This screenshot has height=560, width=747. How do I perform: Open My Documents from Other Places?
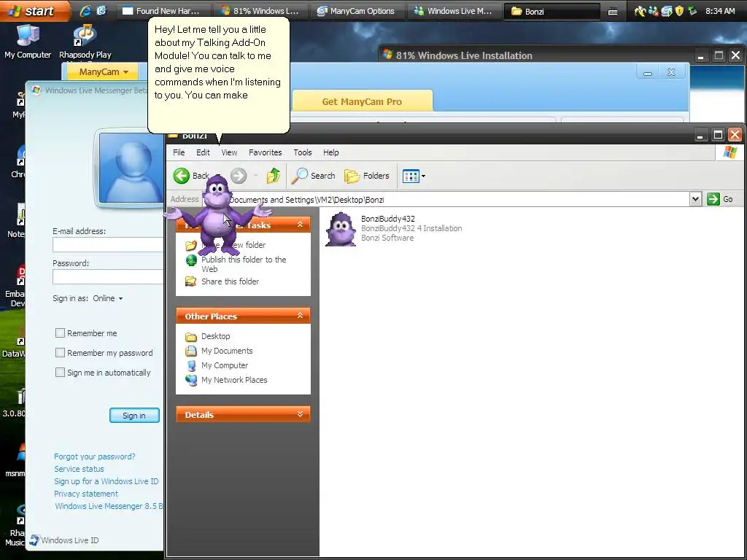(227, 351)
